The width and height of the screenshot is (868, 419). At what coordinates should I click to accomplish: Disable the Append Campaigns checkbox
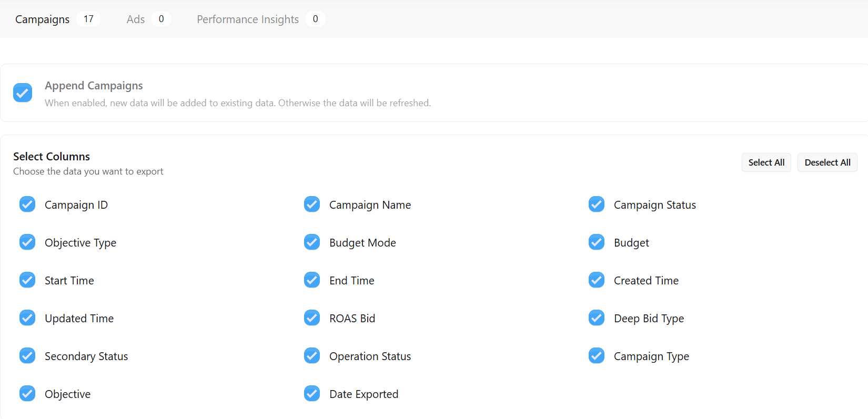click(23, 93)
